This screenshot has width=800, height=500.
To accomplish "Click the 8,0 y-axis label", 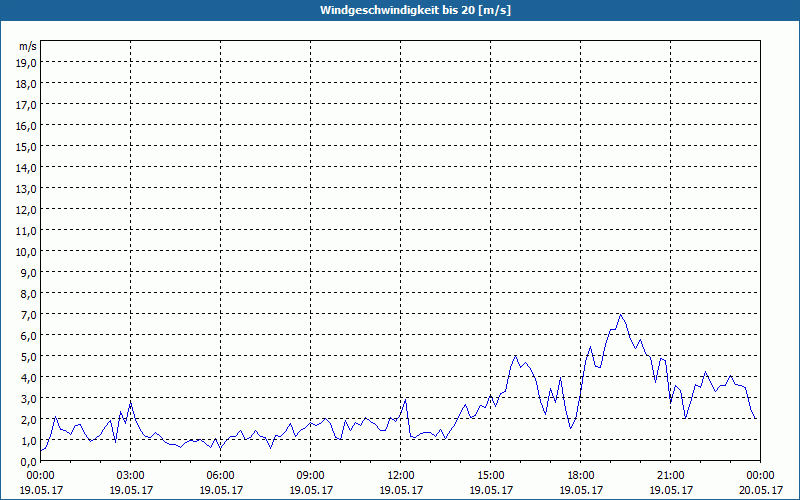I will [29, 293].
